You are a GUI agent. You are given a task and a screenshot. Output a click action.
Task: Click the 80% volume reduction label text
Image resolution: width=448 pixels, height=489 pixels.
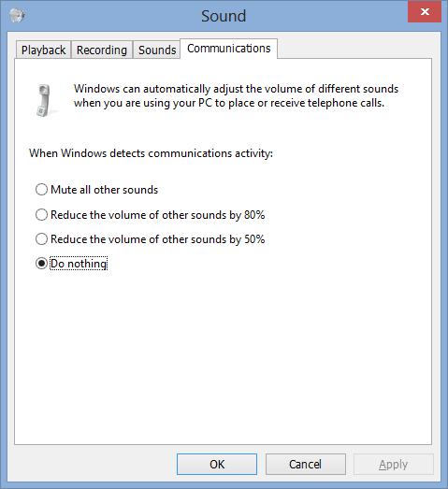[x=157, y=215]
